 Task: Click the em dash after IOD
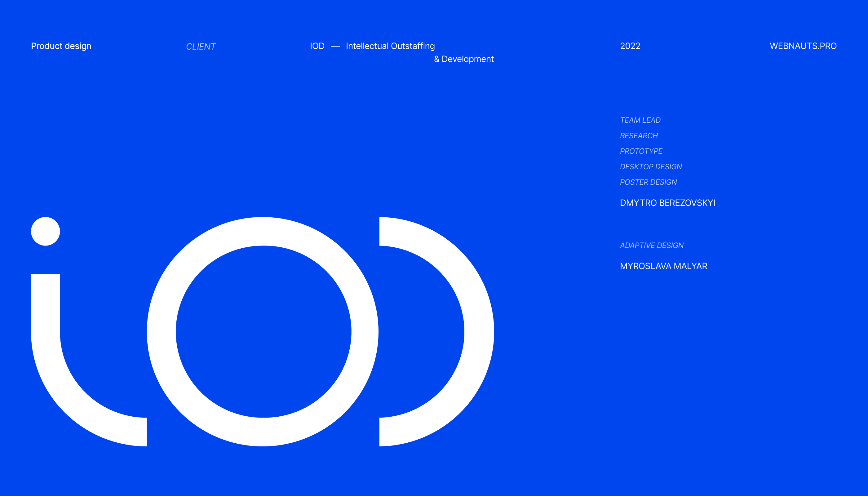(x=335, y=46)
